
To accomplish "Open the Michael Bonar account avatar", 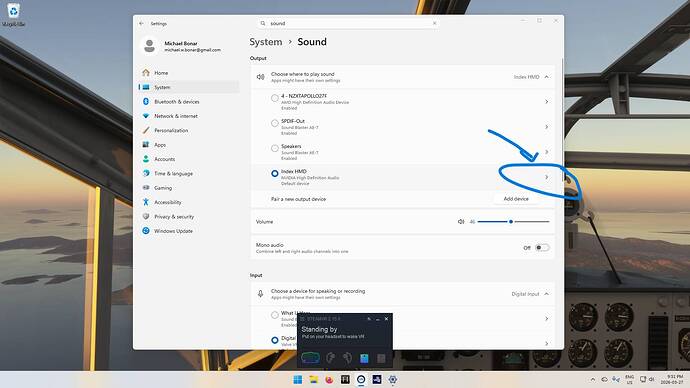I will pyautogui.click(x=150, y=46).
